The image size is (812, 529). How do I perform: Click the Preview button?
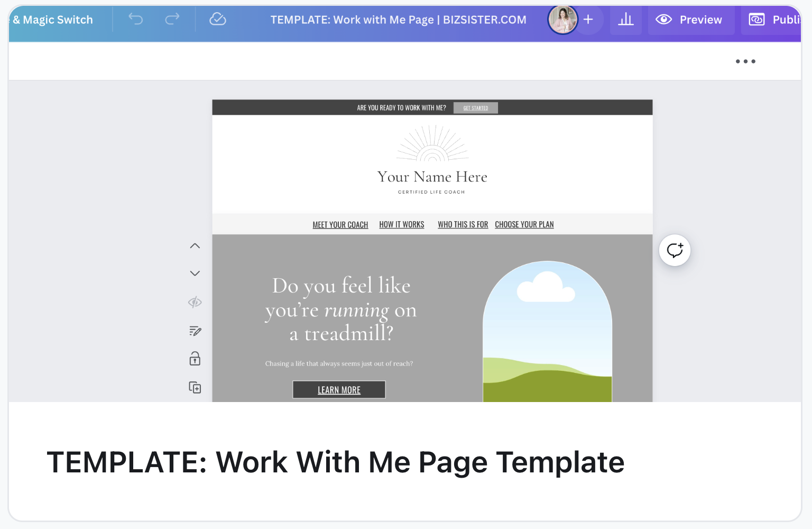point(690,20)
